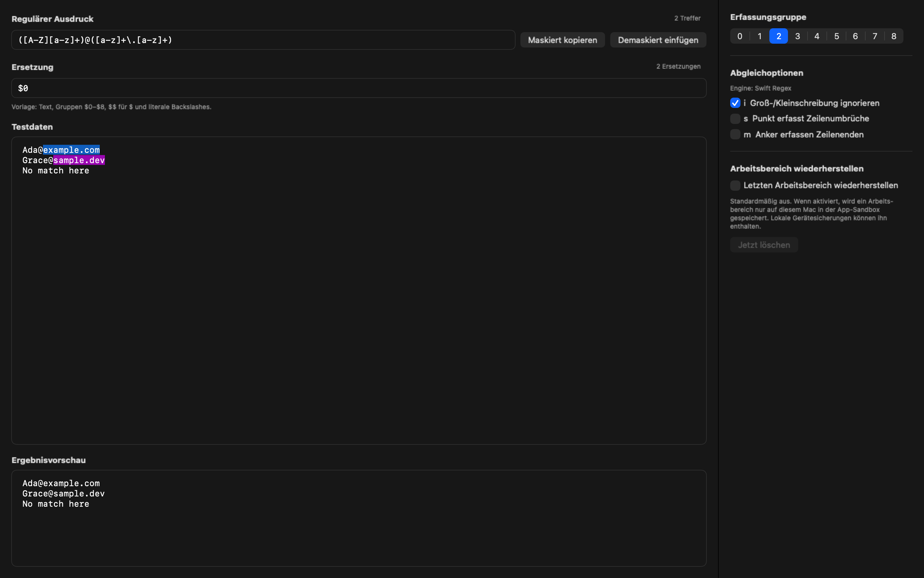Select capture group 8
This screenshot has height=578, width=924.
894,36
